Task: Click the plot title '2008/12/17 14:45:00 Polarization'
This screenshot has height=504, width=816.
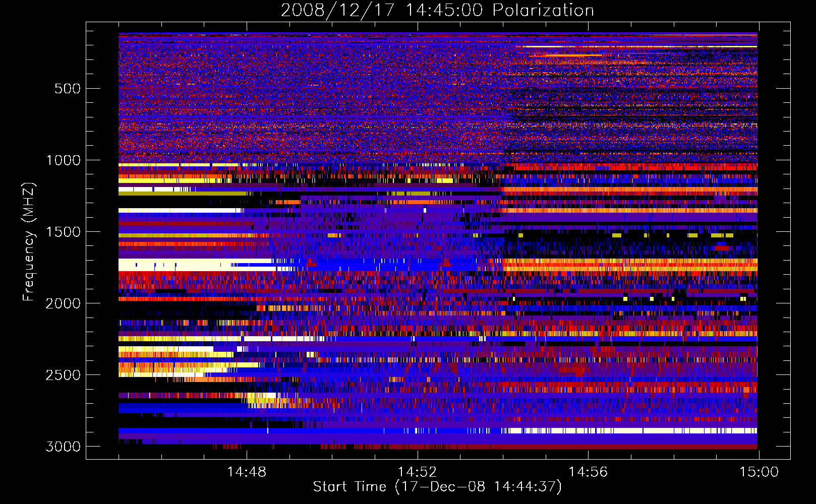Action: click(x=437, y=11)
